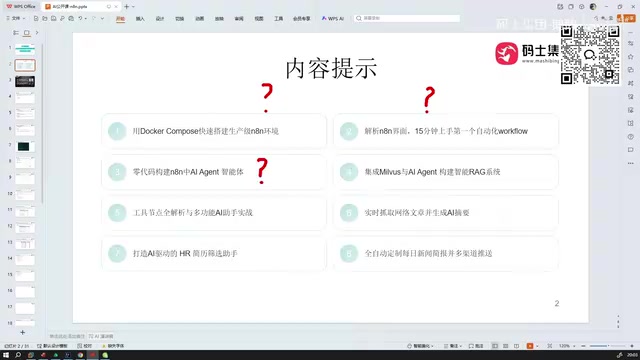The width and height of the screenshot is (640, 360).
Task: Click the slide title 内容提示
Action: coord(331,68)
